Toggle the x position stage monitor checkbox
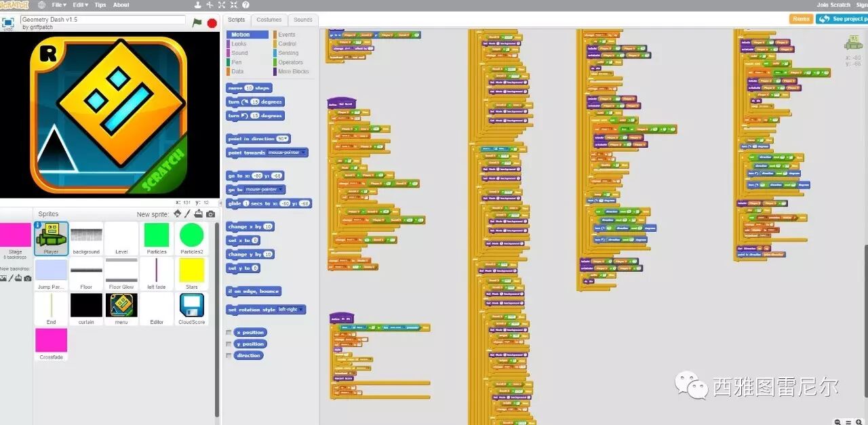The width and height of the screenshot is (868, 425). pos(229,333)
